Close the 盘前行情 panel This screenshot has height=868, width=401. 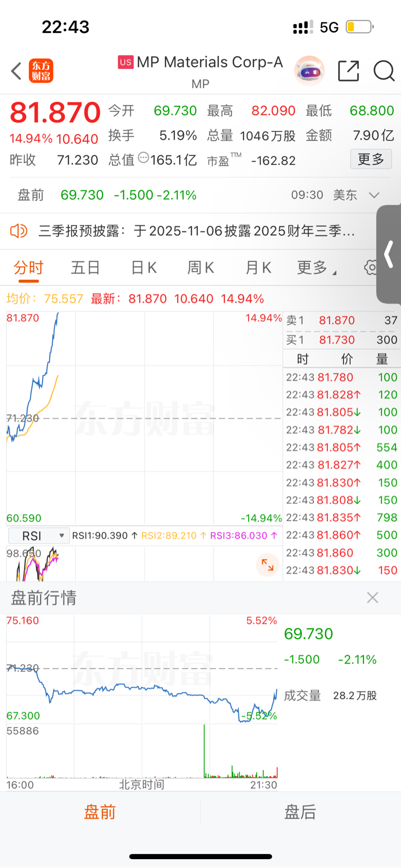[x=372, y=598]
